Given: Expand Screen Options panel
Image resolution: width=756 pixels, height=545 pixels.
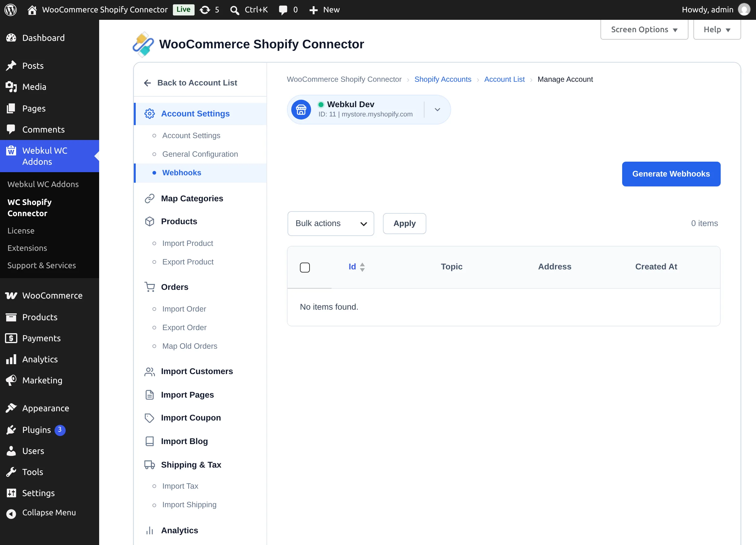Looking at the screenshot, I should [644, 30].
